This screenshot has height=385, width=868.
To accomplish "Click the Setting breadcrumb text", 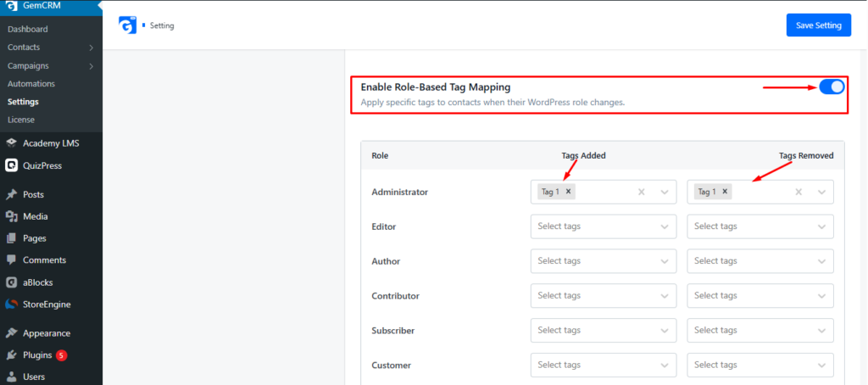I will (x=162, y=25).
